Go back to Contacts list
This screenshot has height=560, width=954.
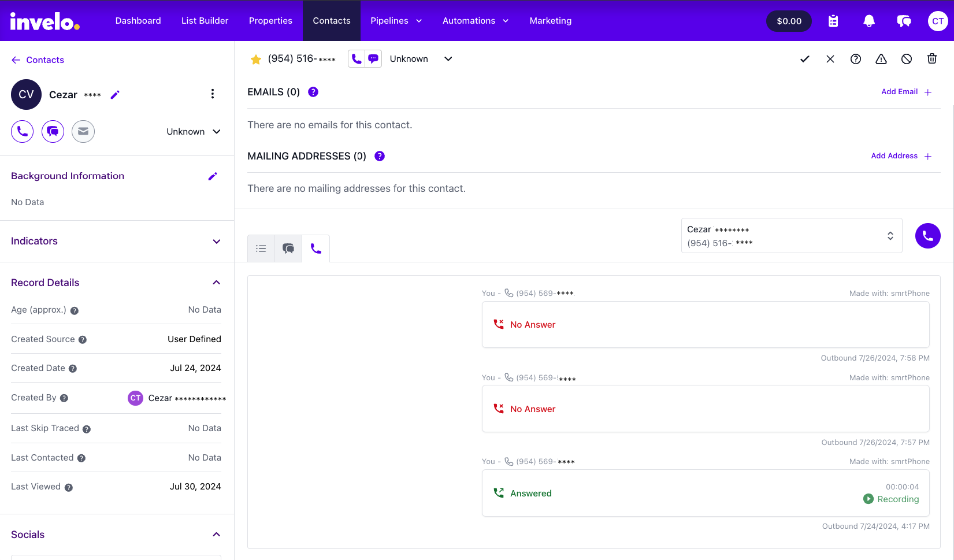pyautogui.click(x=38, y=60)
